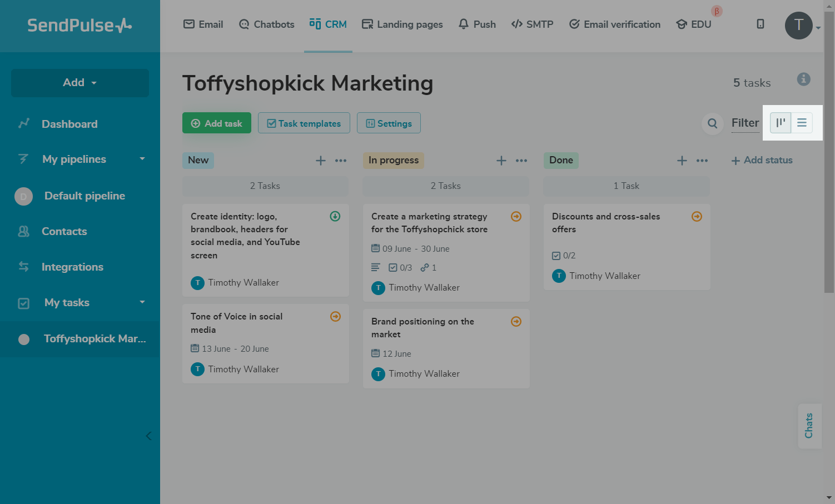The image size is (835, 504).
Task: Click the Add status link
Action: coord(762,160)
